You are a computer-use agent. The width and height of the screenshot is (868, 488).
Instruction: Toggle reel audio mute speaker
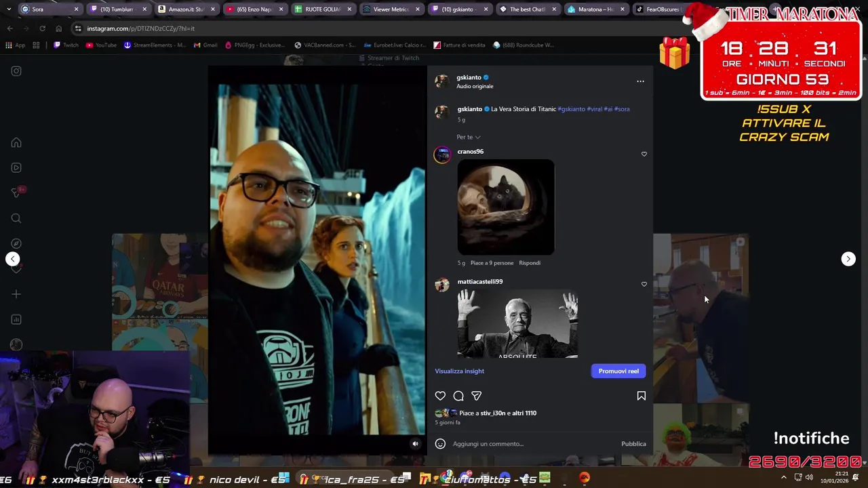click(416, 444)
